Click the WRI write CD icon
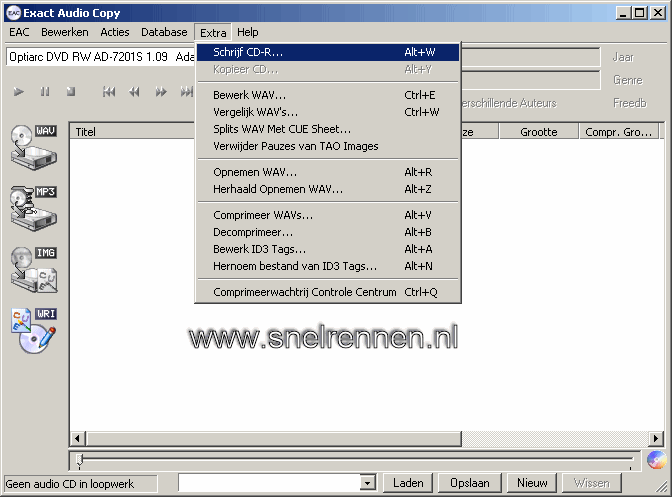The width and height of the screenshot is (672, 497). 34,331
